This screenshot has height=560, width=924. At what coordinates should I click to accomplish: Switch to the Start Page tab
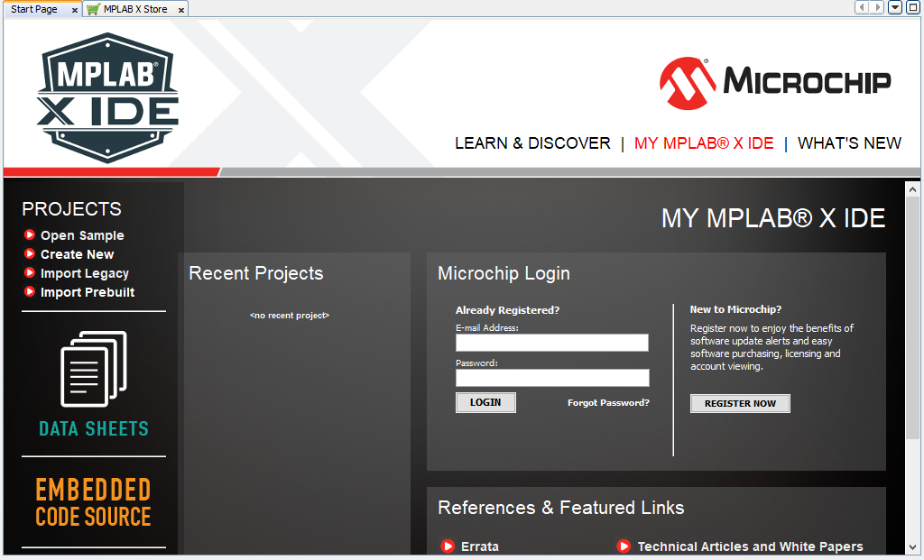(x=36, y=9)
